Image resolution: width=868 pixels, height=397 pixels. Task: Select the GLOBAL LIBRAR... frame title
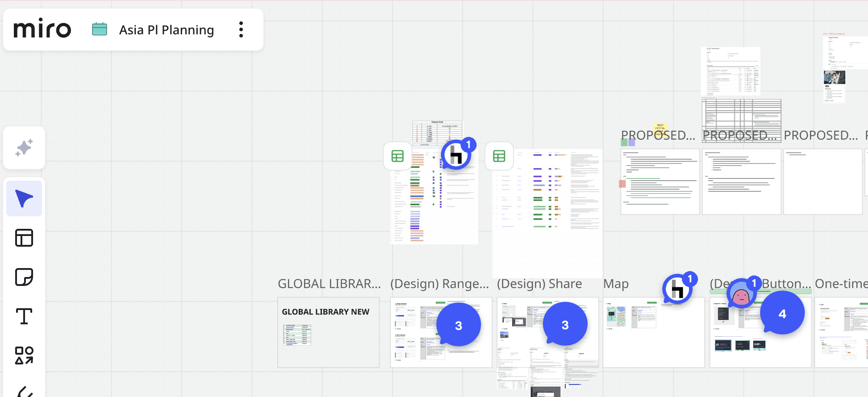(x=330, y=284)
